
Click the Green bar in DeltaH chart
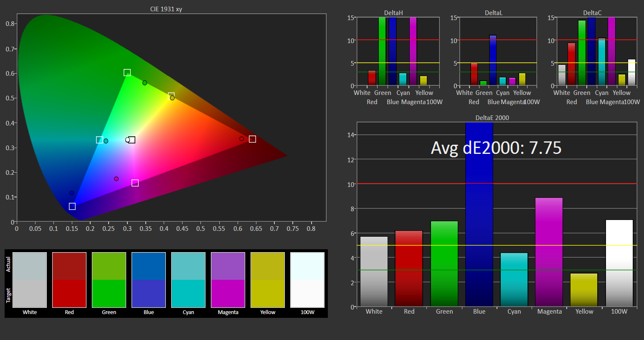(x=382, y=51)
